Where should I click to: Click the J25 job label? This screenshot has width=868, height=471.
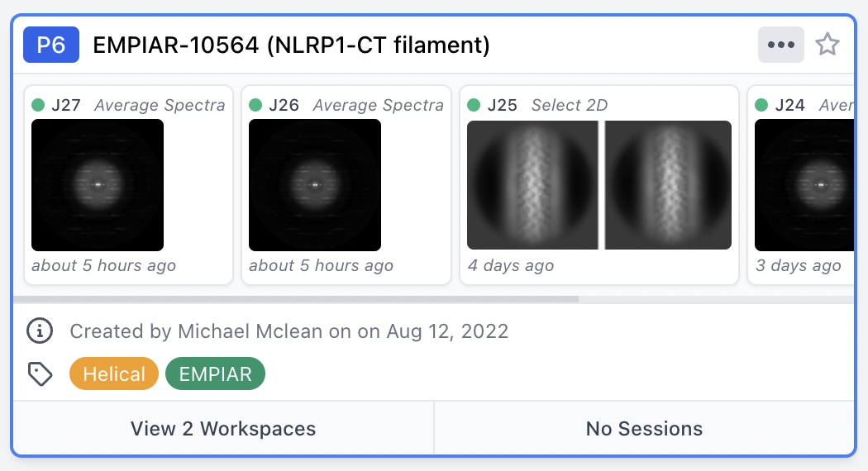503,105
